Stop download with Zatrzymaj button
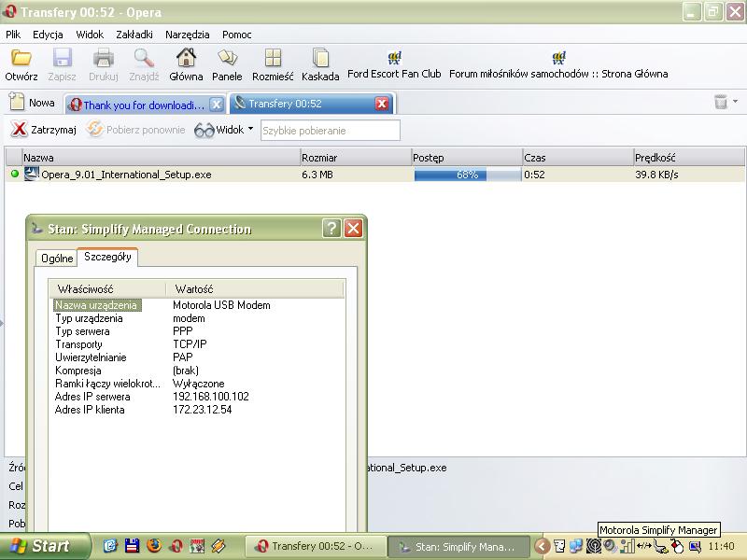This screenshot has width=747, height=560. [43, 130]
